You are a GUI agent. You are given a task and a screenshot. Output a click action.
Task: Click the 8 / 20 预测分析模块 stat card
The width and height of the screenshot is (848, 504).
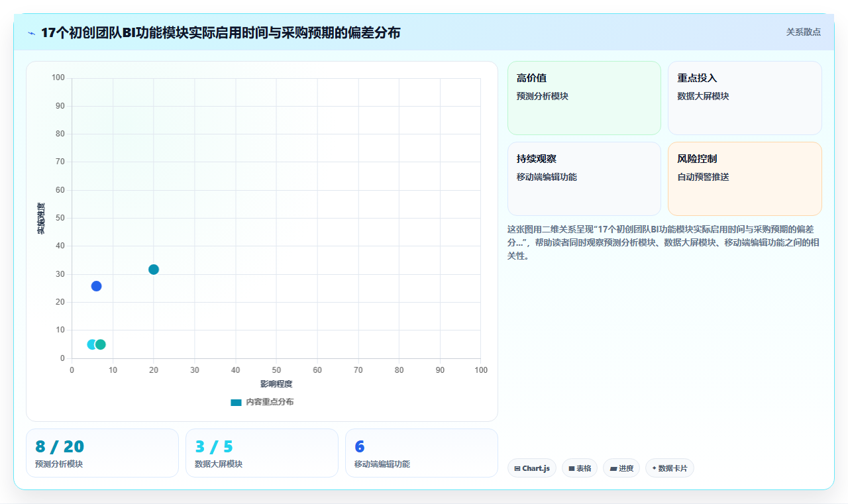click(x=102, y=453)
